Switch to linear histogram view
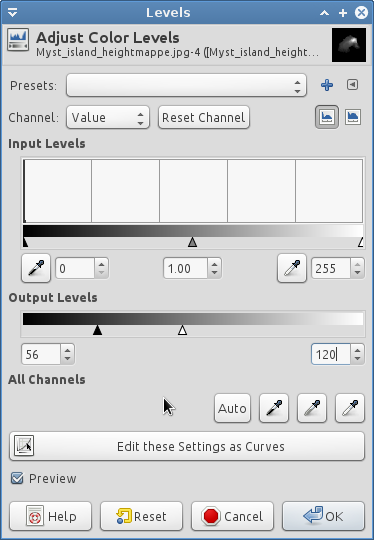Image resolution: width=374 pixels, height=540 pixels. (x=327, y=117)
